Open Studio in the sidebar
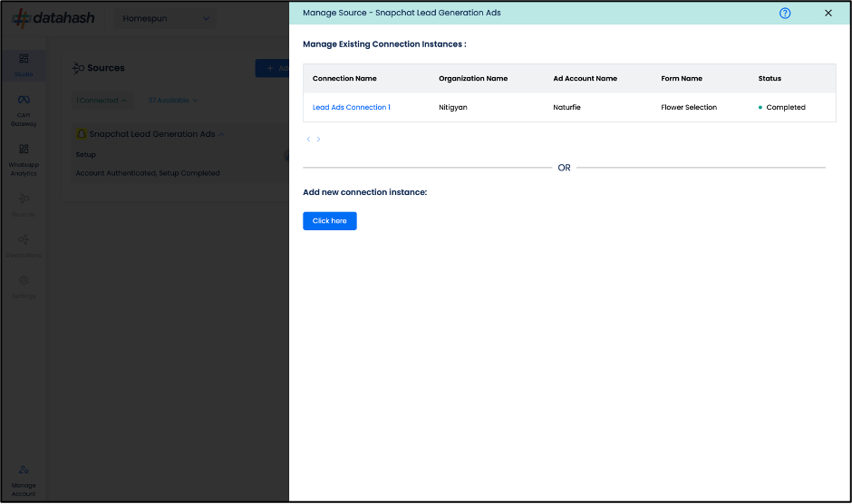Image resolution: width=852 pixels, height=504 pixels. tap(24, 64)
